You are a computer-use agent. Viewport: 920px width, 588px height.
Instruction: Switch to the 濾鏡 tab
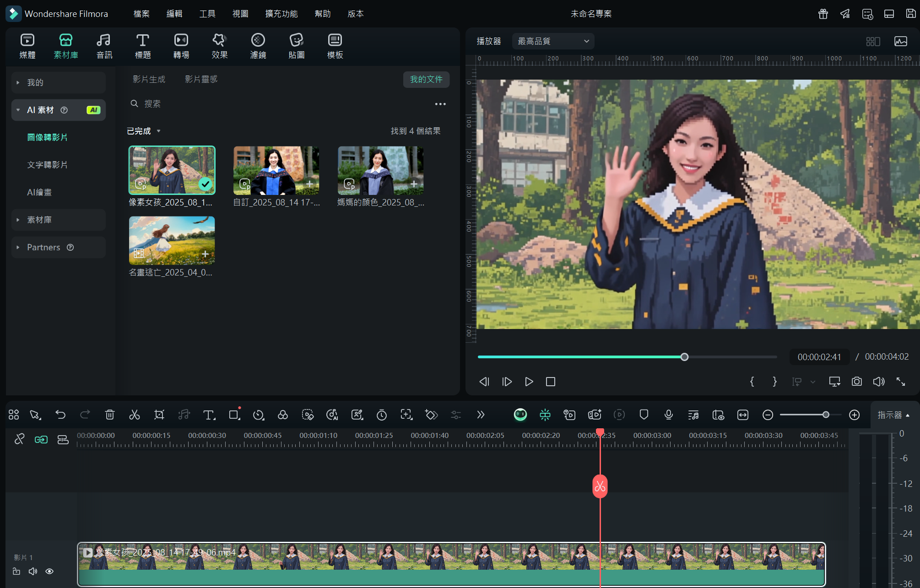coord(258,46)
